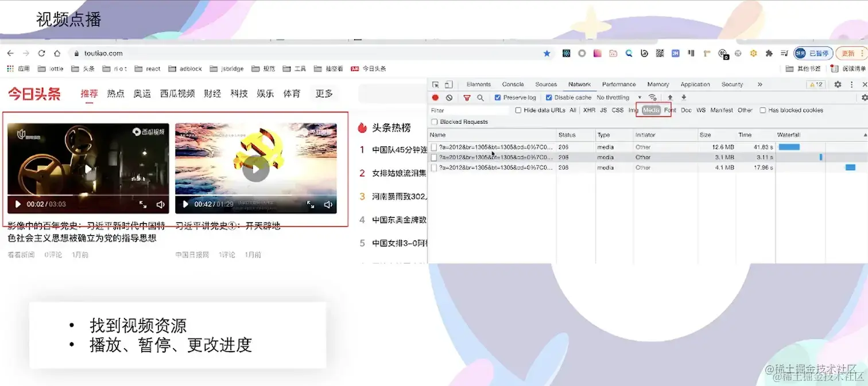Viewport: 868px width, 386px height.
Task: Open the Chrome extensions puzzle icon
Action: tap(769, 53)
